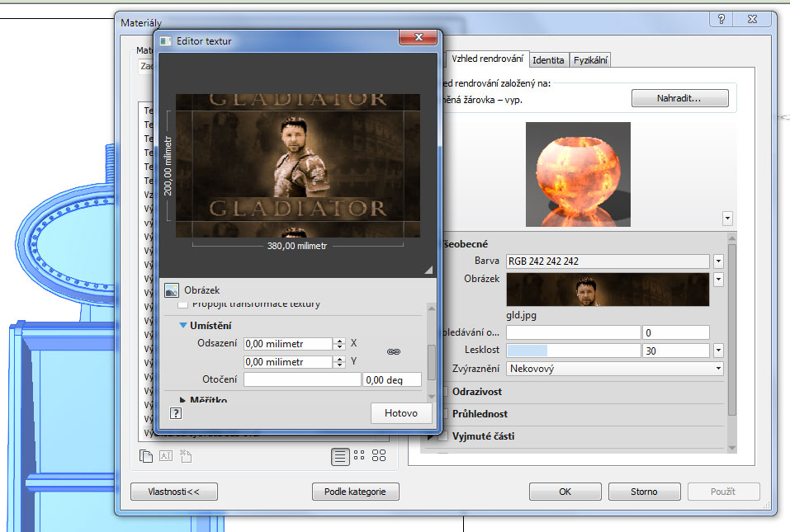This screenshot has width=790, height=532.
Task: Click the gld.jpg texture thumbnail
Action: pyautogui.click(x=608, y=290)
